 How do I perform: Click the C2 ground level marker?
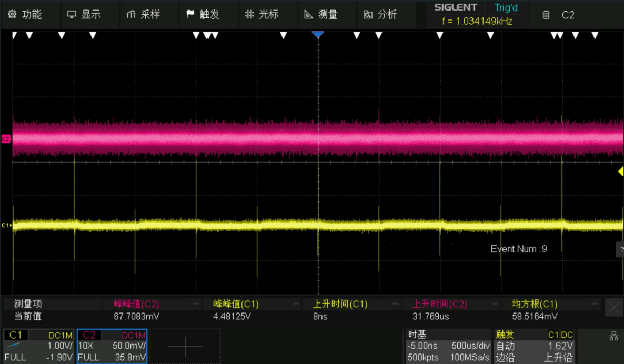pos(6,139)
